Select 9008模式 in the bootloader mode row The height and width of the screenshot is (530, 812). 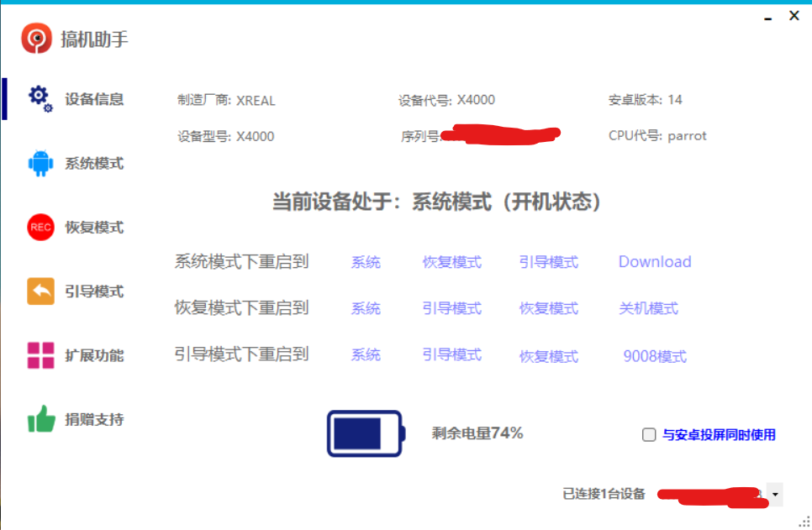[655, 356]
